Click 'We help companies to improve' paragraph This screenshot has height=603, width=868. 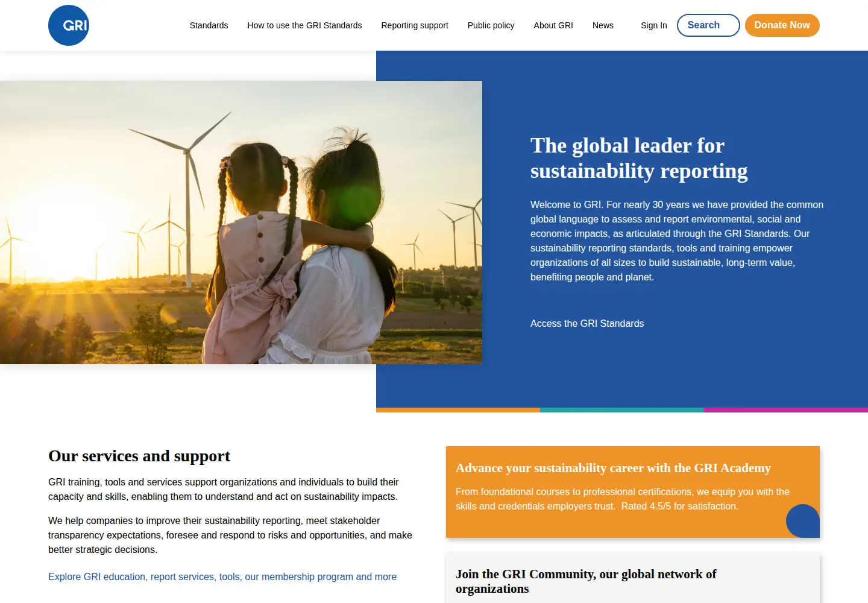tap(230, 535)
